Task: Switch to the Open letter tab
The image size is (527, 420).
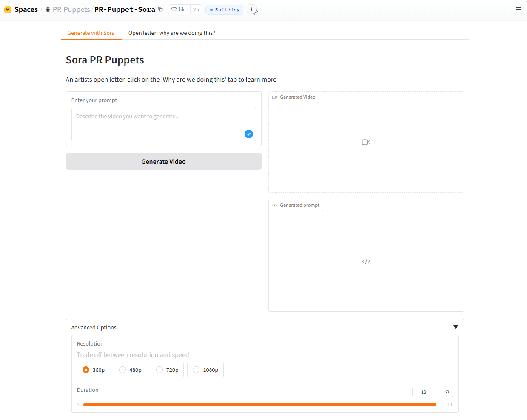Action: pyautogui.click(x=171, y=32)
